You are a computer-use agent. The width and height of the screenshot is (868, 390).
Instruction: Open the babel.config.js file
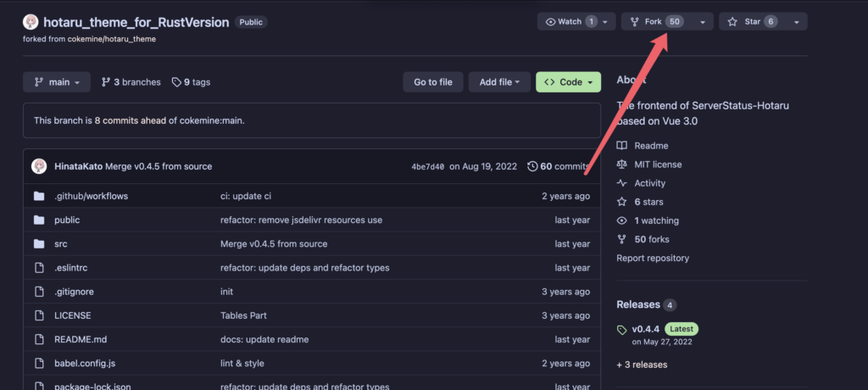85,364
